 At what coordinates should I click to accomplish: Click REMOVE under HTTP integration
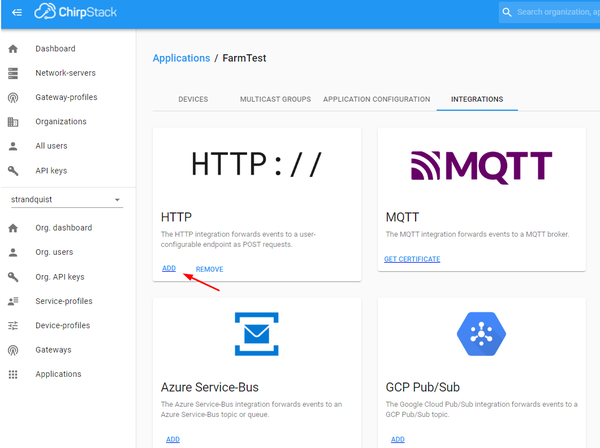[x=209, y=269]
